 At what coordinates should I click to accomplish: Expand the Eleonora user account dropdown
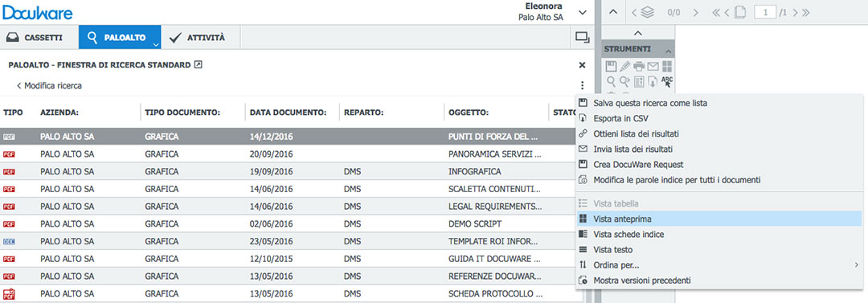pos(582,12)
